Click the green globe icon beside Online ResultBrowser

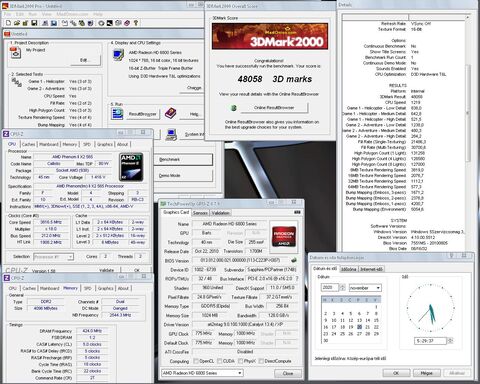click(234, 108)
